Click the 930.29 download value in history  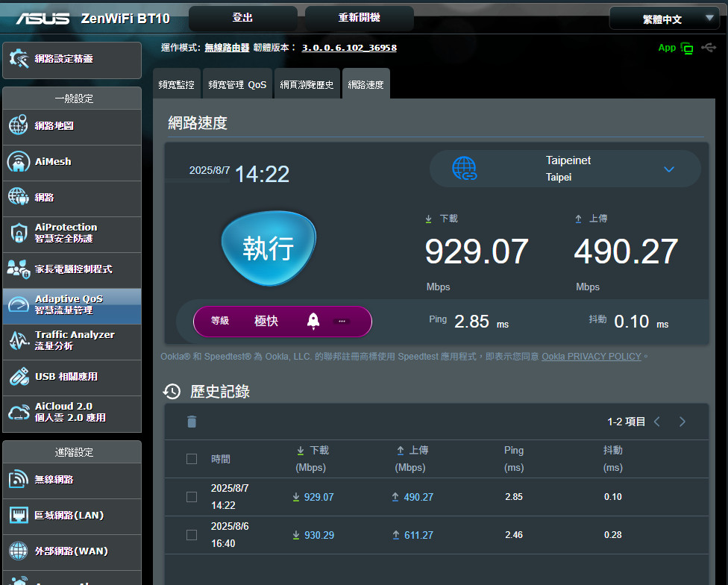pos(319,535)
